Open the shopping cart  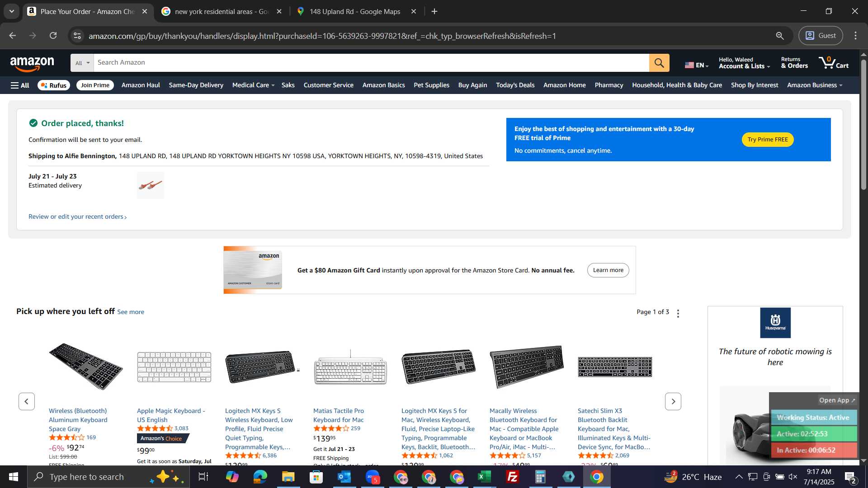click(x=834, y=63)
